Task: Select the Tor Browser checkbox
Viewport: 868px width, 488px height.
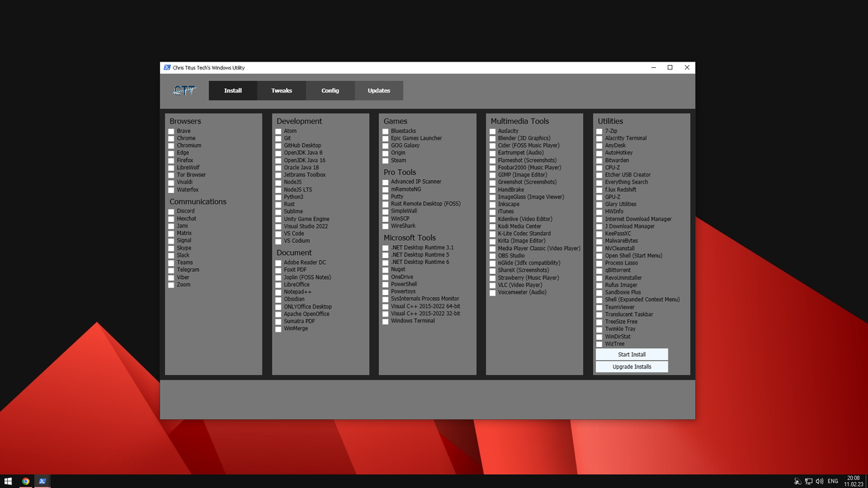Action: coord(171,175)
